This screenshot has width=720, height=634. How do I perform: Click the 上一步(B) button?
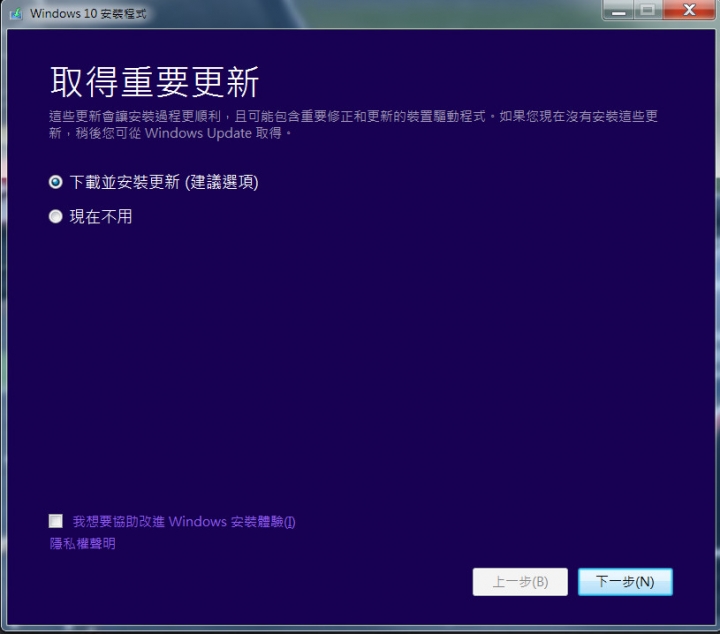520,582
